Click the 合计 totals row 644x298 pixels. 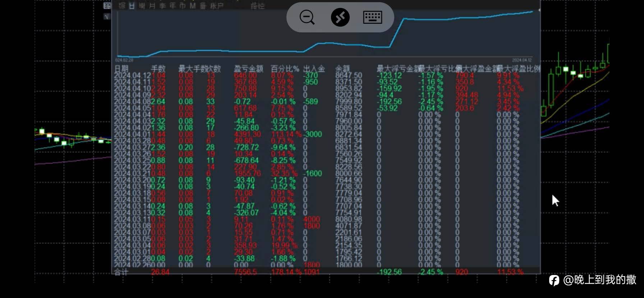327,272
